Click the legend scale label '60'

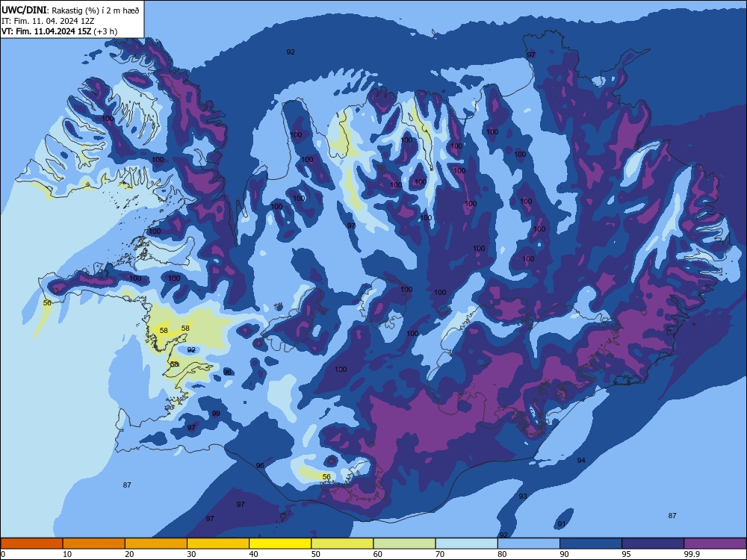pos(378,554)
